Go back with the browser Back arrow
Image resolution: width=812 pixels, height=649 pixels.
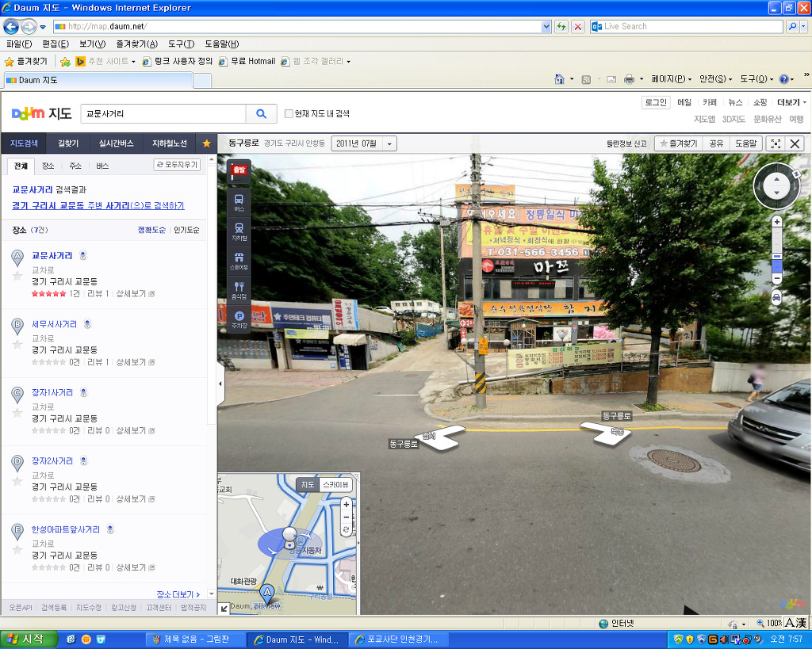tap(11, 26)
